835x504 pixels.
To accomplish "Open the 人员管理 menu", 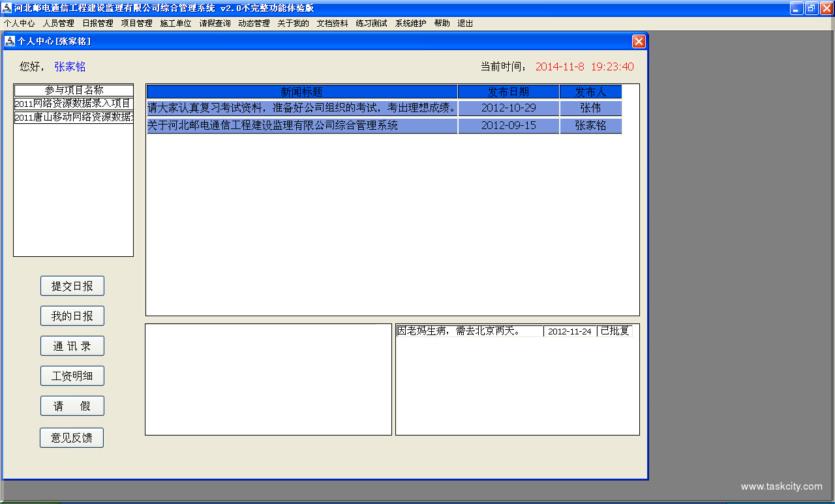I will [59, 23].
